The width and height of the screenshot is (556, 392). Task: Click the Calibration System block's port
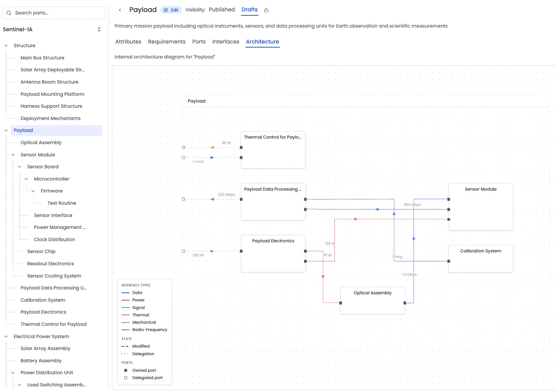coord(449,261)
